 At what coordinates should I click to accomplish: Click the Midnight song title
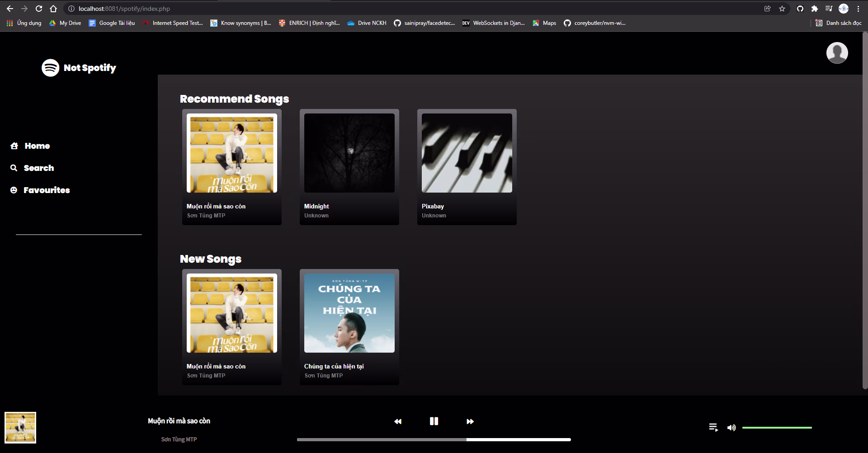coord(316,206)
